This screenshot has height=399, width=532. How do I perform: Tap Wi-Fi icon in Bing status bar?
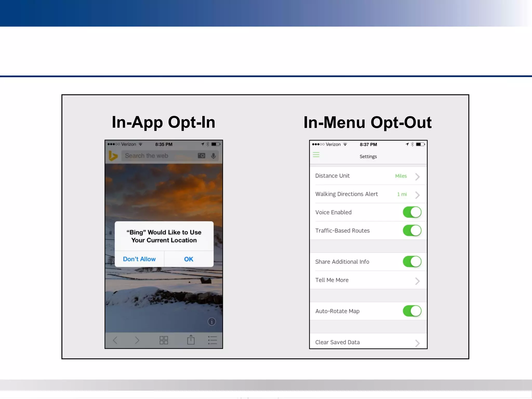[141, 144]
